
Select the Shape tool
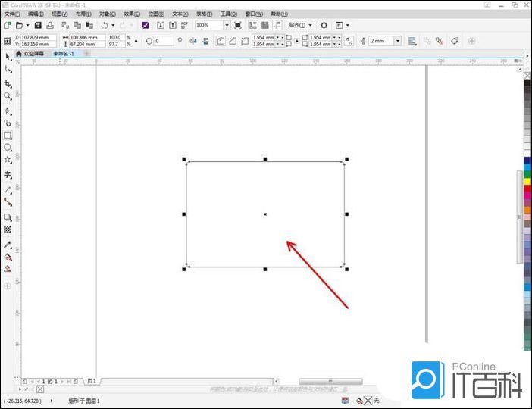[x=8, y=69]
